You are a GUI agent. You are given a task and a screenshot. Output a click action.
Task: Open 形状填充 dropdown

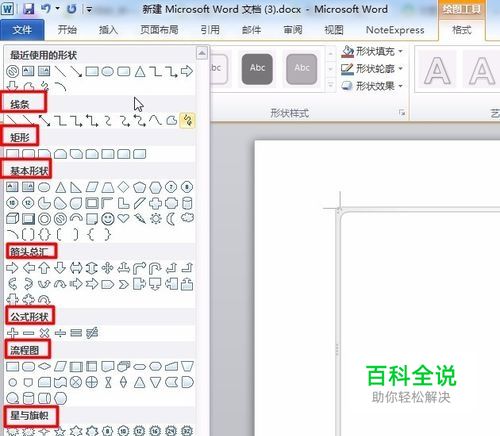click(372, 51)
